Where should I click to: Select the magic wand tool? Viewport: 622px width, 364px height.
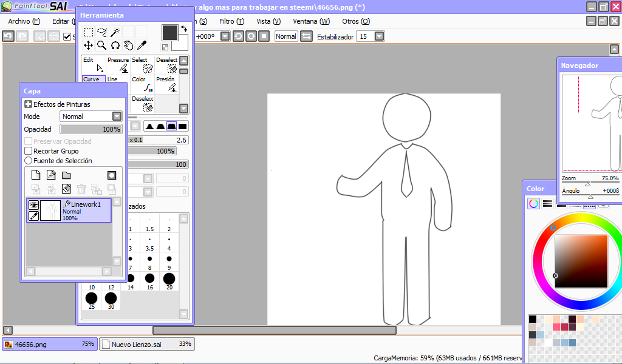115,32
